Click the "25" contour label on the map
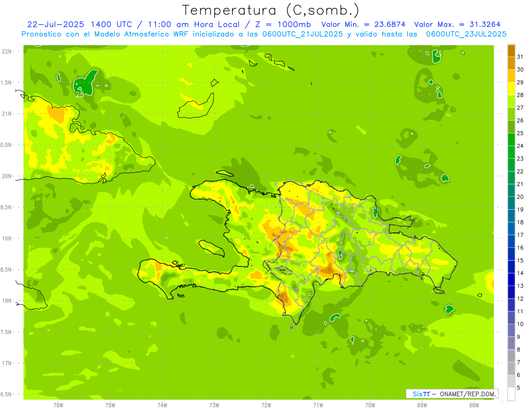Viewport: 532px width, 411px height. (80, 94)
